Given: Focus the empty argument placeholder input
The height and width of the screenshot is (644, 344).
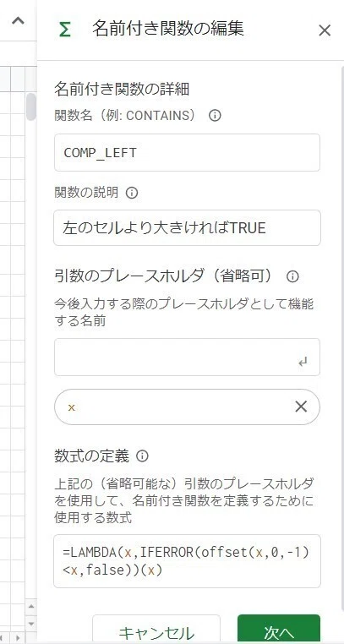Looking at the screenshot, I should pos(187,357).
